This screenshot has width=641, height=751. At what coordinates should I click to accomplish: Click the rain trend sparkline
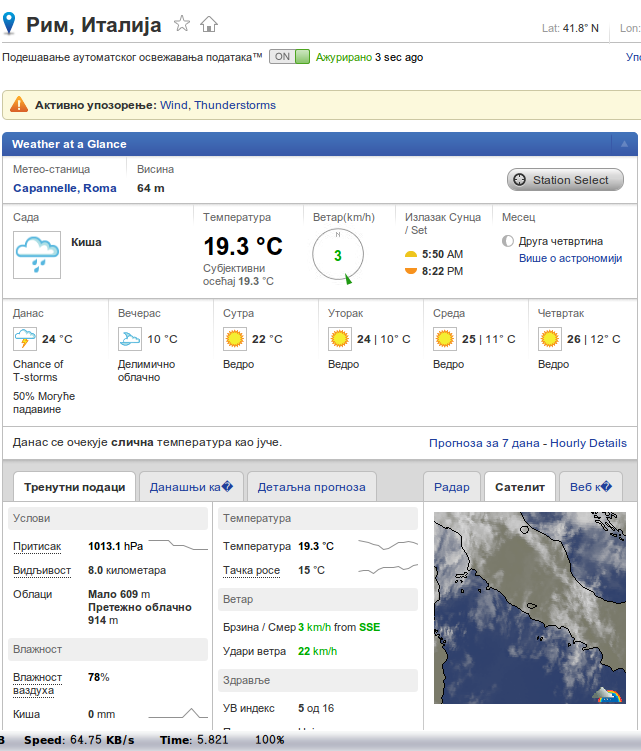tap(178, 713)
